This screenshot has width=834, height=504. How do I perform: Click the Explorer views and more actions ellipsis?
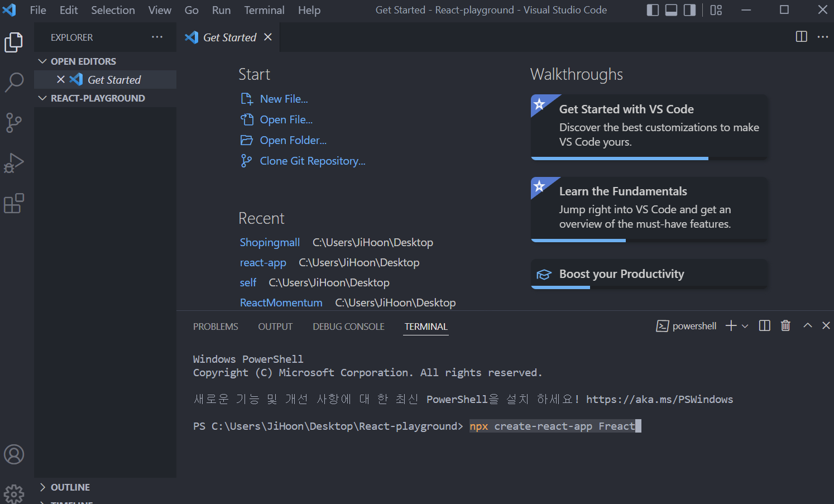[x=157, y=37]
